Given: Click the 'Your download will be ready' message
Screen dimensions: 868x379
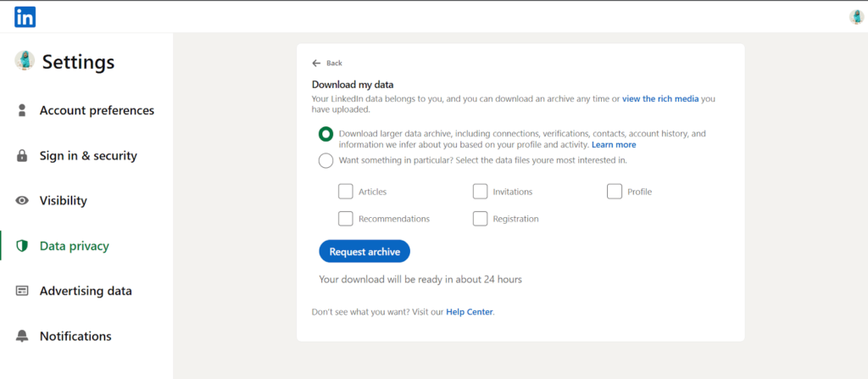Looking at the screenshot, I should (420, 279).
